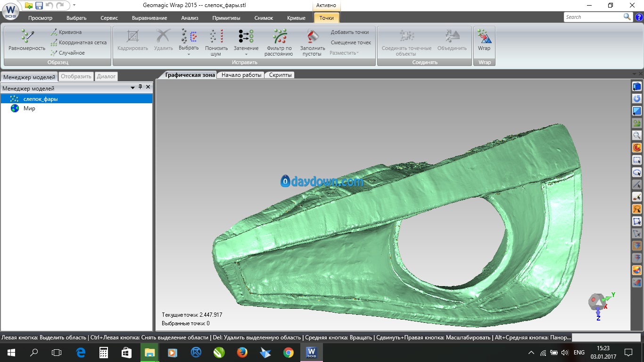Click the blue cube view icon
This screenshot has height=362, width=644.
(x=637, y=87)
